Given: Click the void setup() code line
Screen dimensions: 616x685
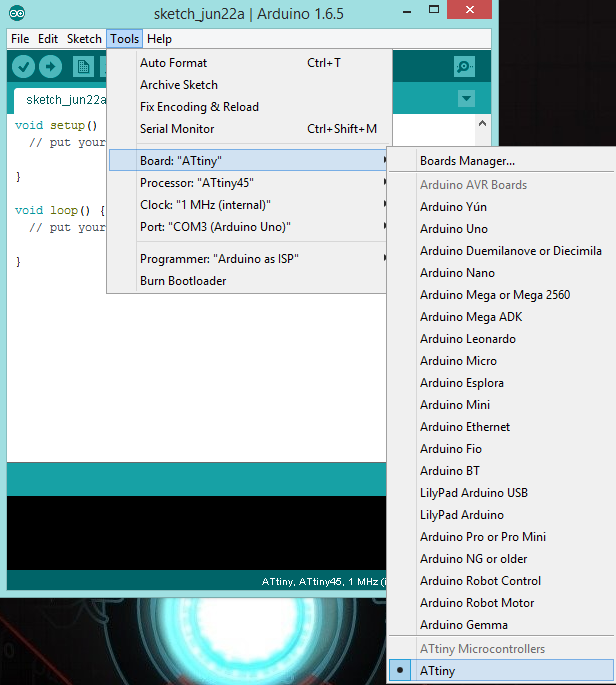Looking at the screenshot, I should point(56,125).
